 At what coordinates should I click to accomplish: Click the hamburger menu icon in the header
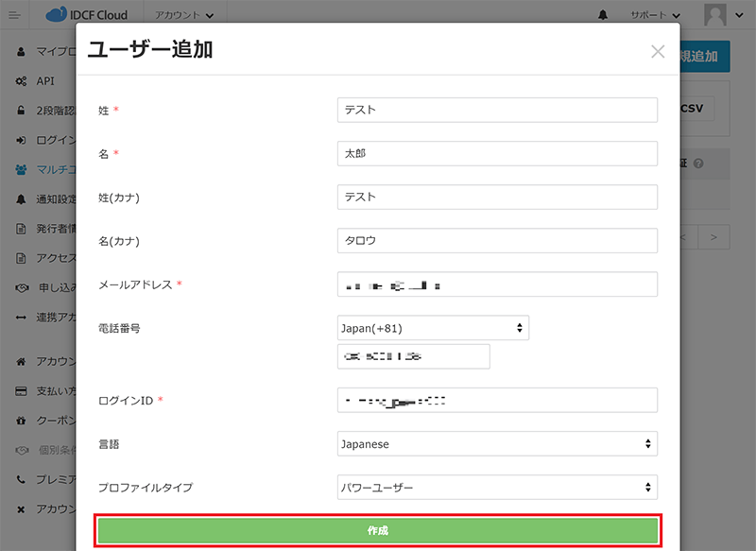point(16,14)
